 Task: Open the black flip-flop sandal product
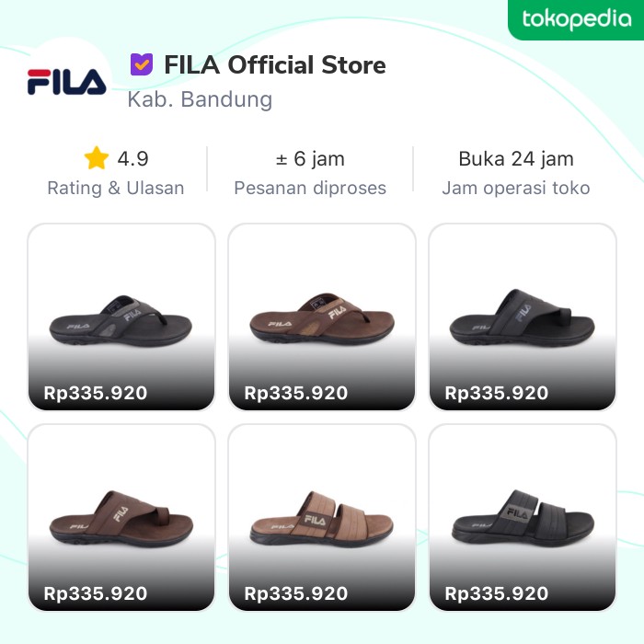[x=121, y=316]
